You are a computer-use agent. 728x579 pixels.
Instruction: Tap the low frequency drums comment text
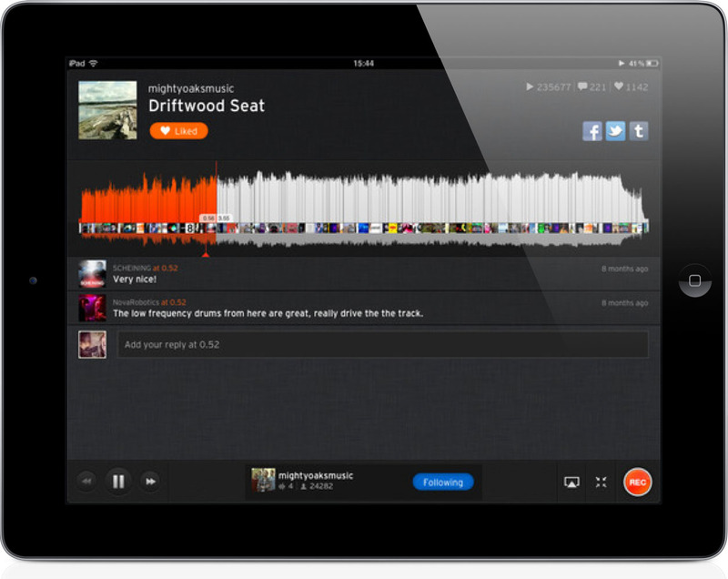click(x=268, y=313)
